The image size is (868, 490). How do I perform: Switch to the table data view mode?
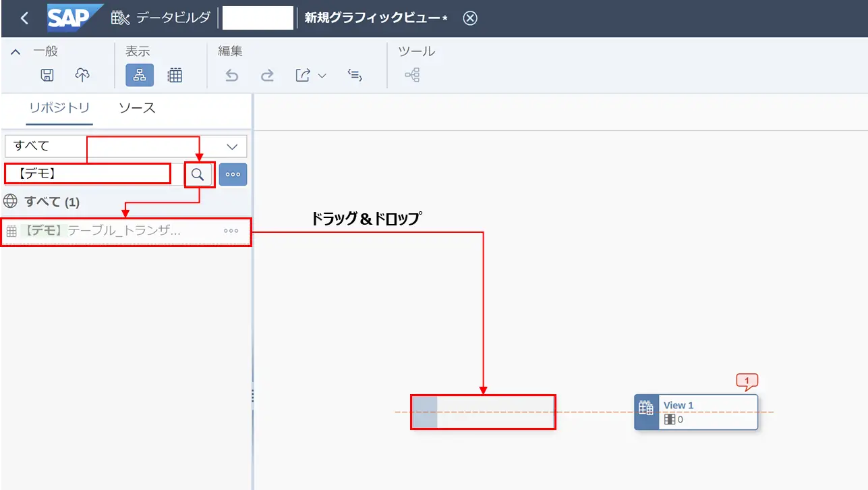coord(175,76)
